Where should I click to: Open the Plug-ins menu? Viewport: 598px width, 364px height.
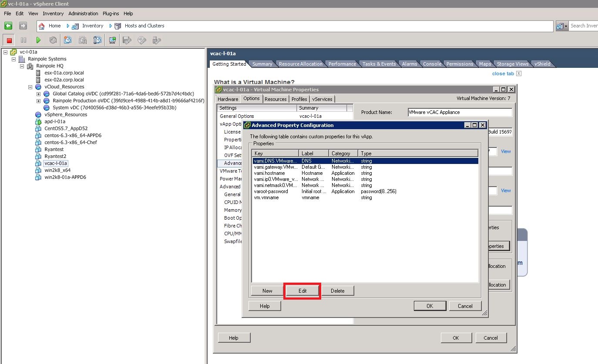(x=111, y=13)
